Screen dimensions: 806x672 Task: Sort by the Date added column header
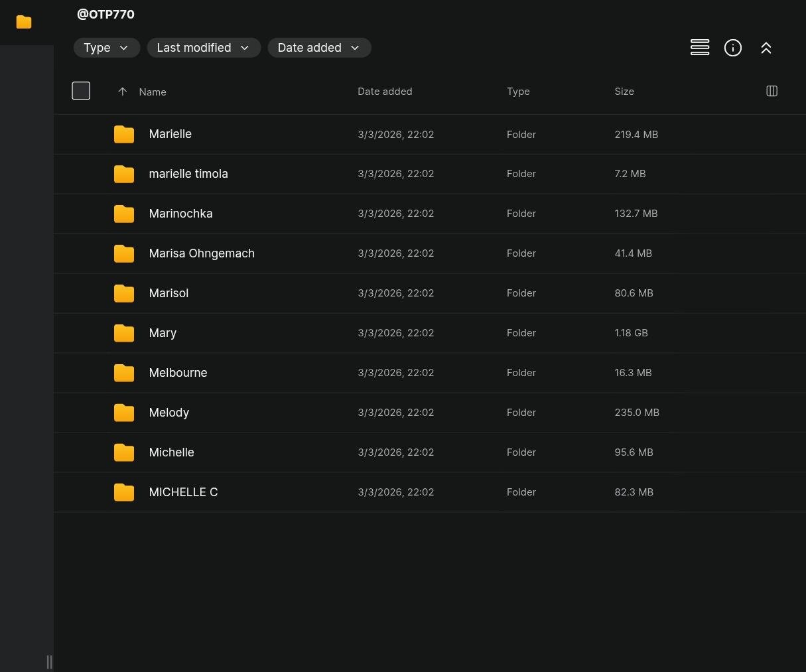pos(385,92)
